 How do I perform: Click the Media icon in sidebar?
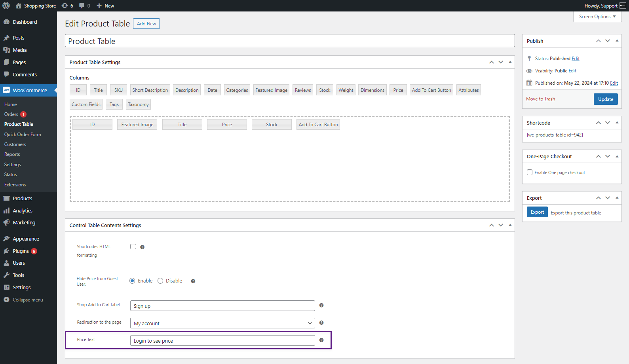6,50
